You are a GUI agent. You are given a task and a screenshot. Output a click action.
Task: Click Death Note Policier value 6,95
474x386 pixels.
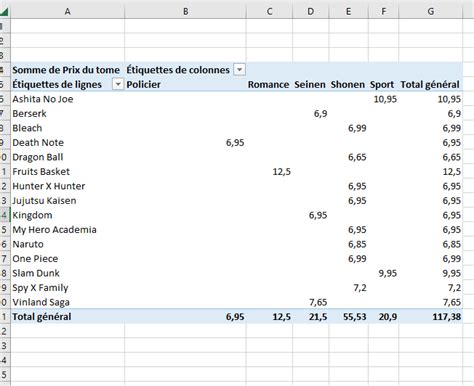pyautogui.click(x=235, y=143)
